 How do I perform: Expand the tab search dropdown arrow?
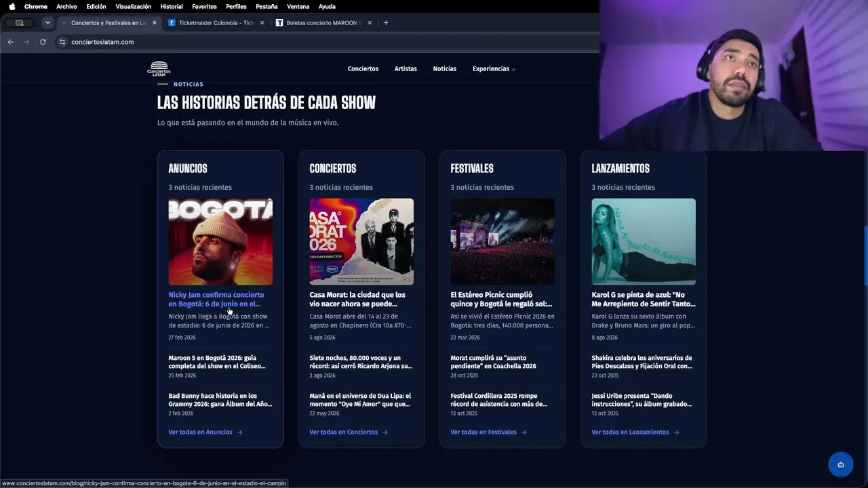pos(47,22)
